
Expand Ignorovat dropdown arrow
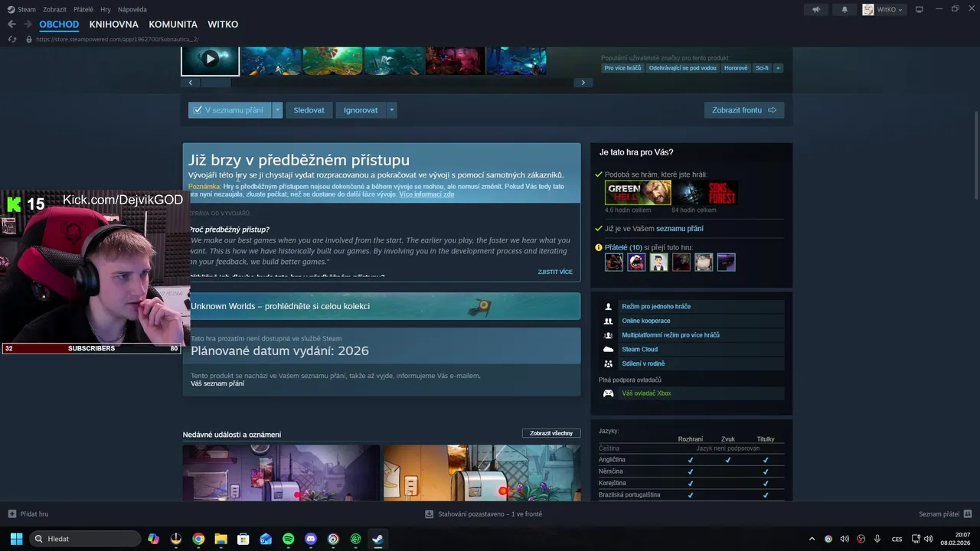(391, 110)
